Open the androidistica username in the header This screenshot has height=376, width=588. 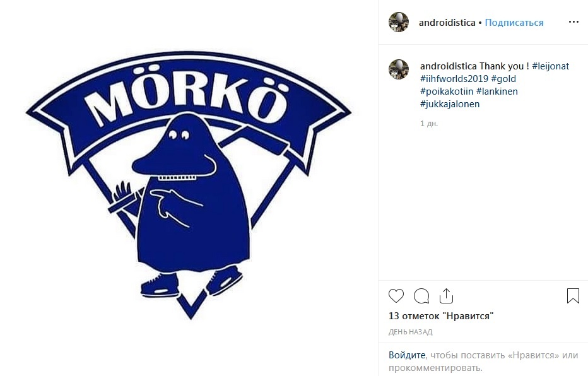coord(447,23)
